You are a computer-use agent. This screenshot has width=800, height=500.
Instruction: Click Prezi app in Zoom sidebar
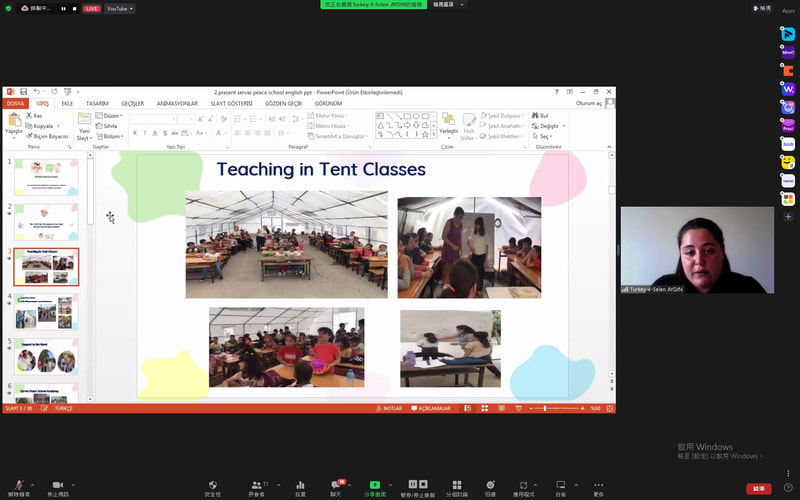point(788,126)
